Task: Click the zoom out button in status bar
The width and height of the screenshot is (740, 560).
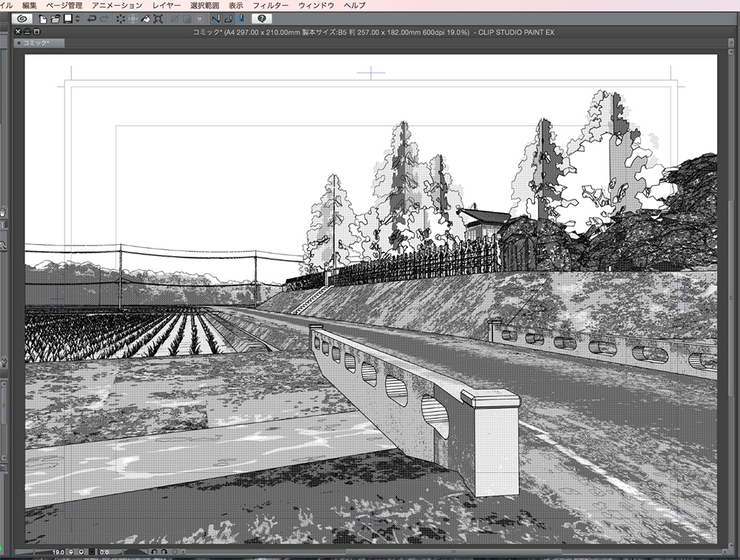Action: (x=70, y=550)
